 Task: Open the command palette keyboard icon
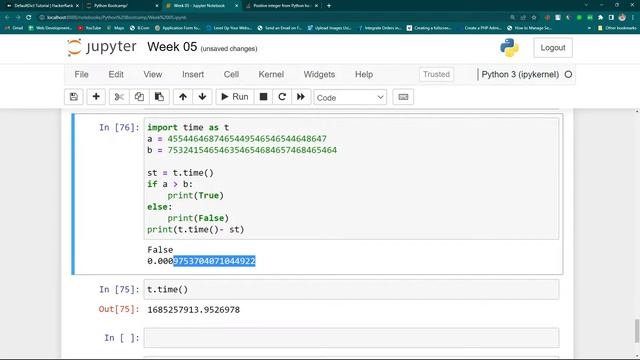403,97
